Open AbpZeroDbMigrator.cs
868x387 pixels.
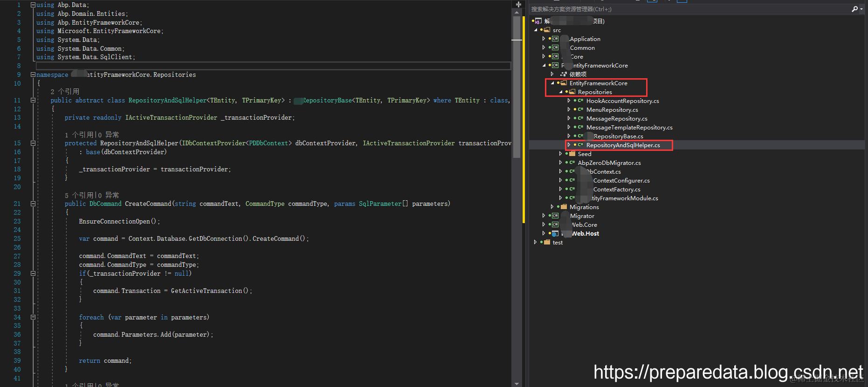click(x=609, y=163)
